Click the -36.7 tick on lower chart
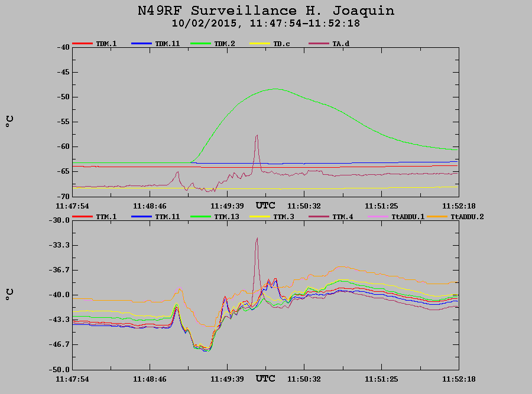Image resolution: width=532 pixels, height=394 pixels. (x=59, y=270)
